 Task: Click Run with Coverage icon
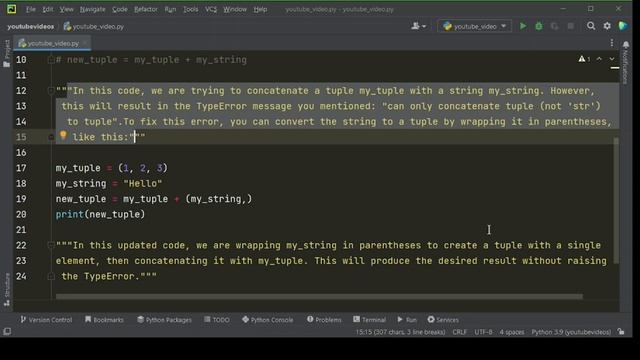point(554,26)
